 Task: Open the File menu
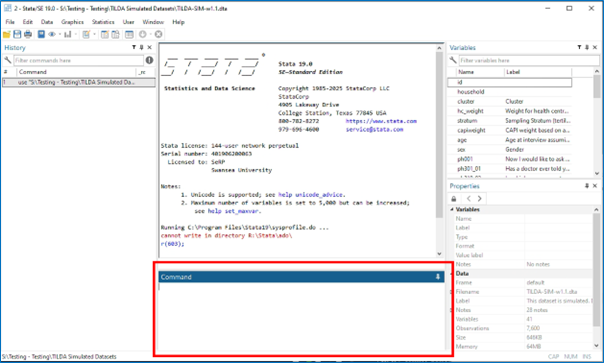[10, 22]
